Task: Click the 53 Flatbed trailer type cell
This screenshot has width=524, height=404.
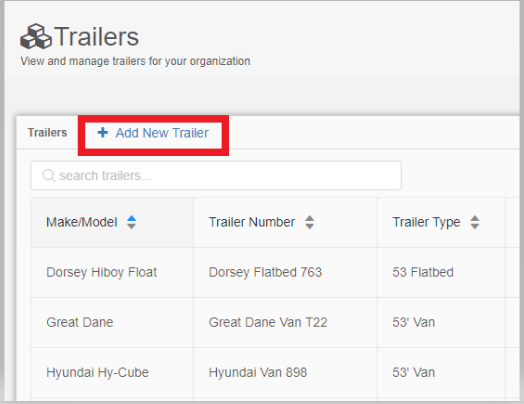Action: click(423, 272)
